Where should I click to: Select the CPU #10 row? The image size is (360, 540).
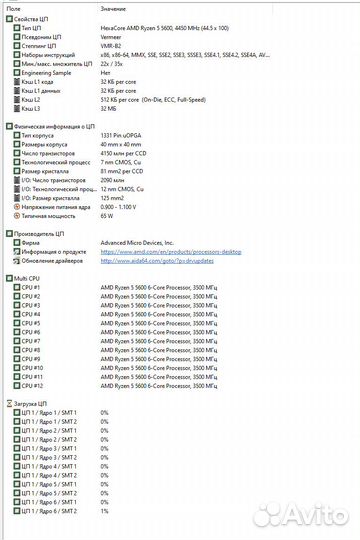pyautogui.click(x=115, y=368)
